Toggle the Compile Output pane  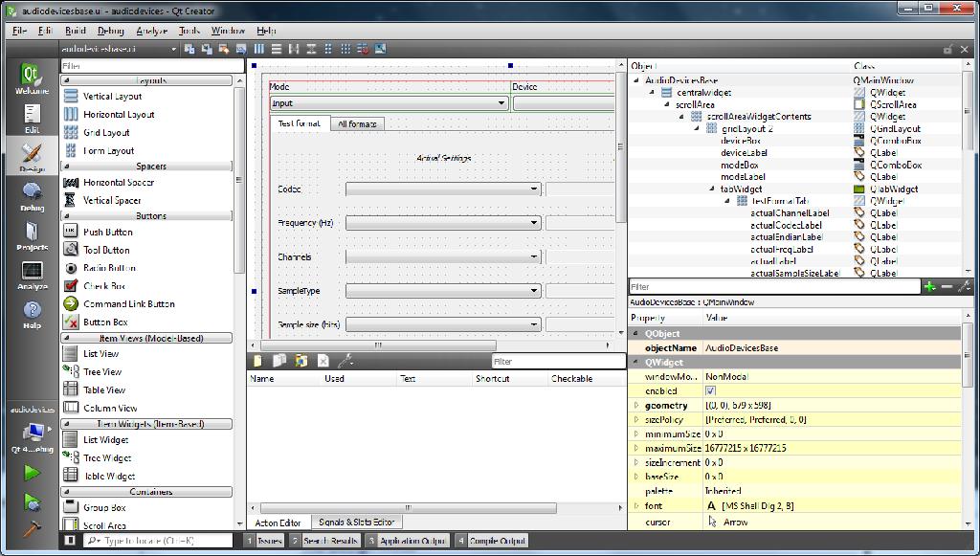491,541
